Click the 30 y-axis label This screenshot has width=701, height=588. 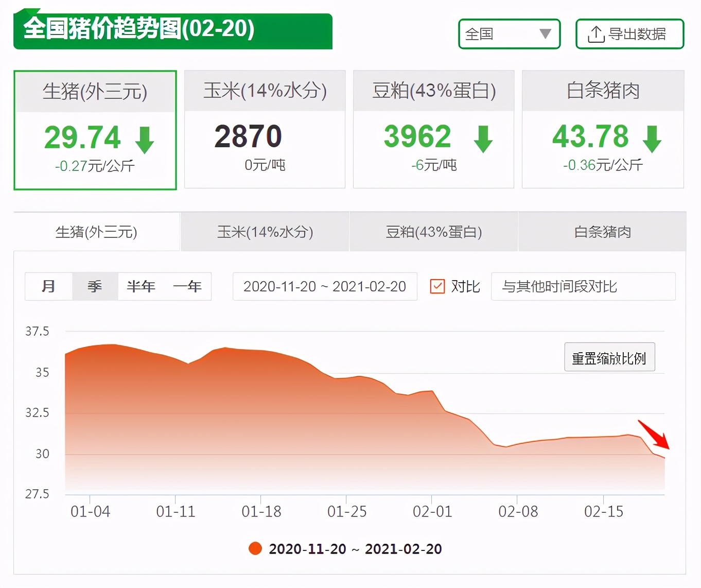42,454
